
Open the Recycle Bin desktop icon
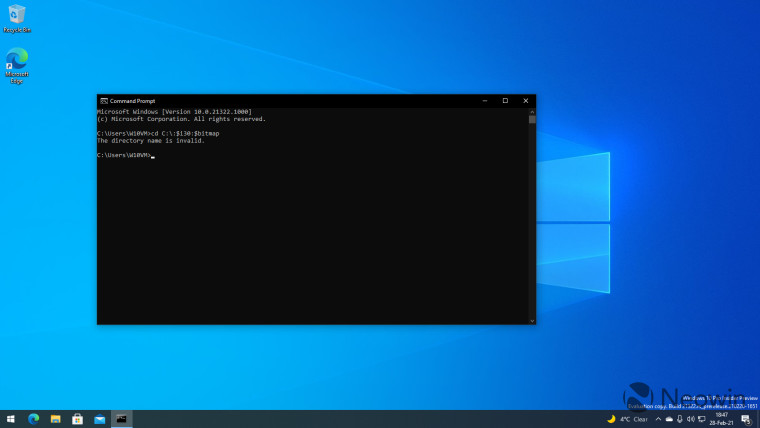[16, 16]
